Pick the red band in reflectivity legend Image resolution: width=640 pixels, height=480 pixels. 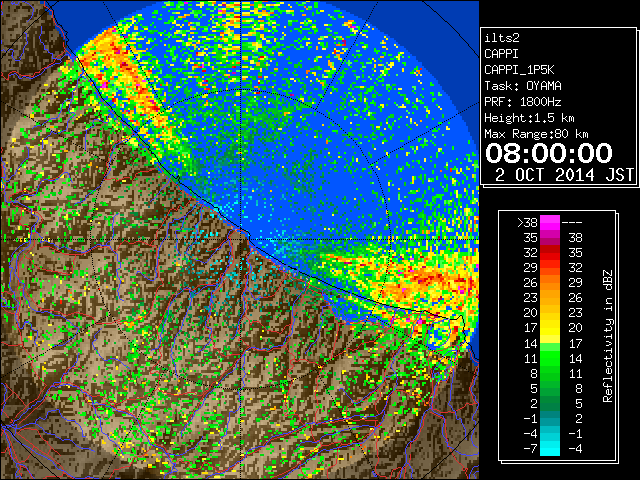[550, 253]
